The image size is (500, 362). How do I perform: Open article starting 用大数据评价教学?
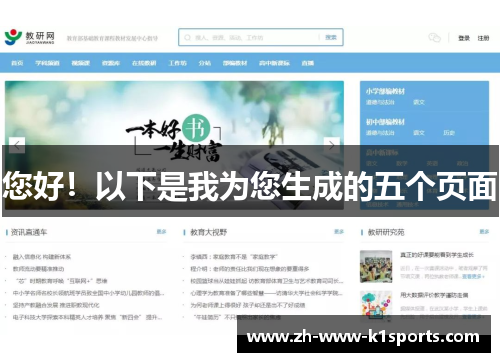pos(434,295)
